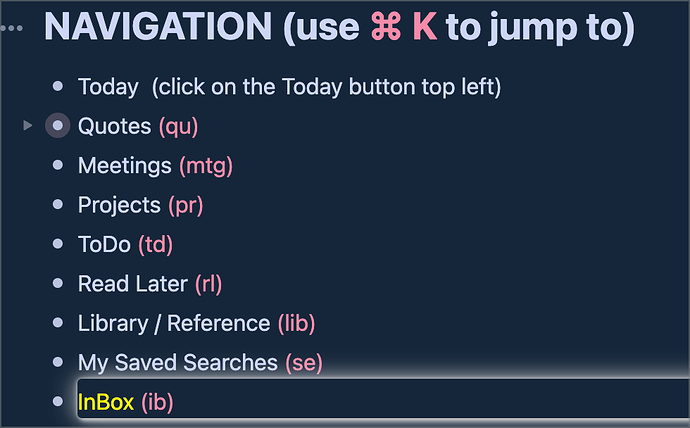This screenshot has height=428, width=690.
Task: Open the Library / Reference bullet
Action: (x=58, y=323)
